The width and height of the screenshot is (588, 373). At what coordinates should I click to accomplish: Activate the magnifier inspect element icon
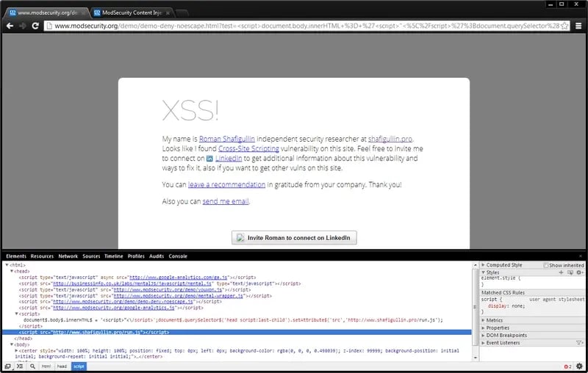click(33, 366)
